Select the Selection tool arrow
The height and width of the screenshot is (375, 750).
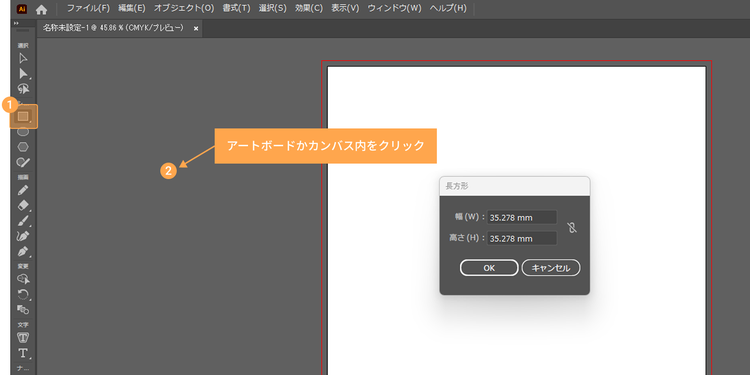click(x=23, y=58)
